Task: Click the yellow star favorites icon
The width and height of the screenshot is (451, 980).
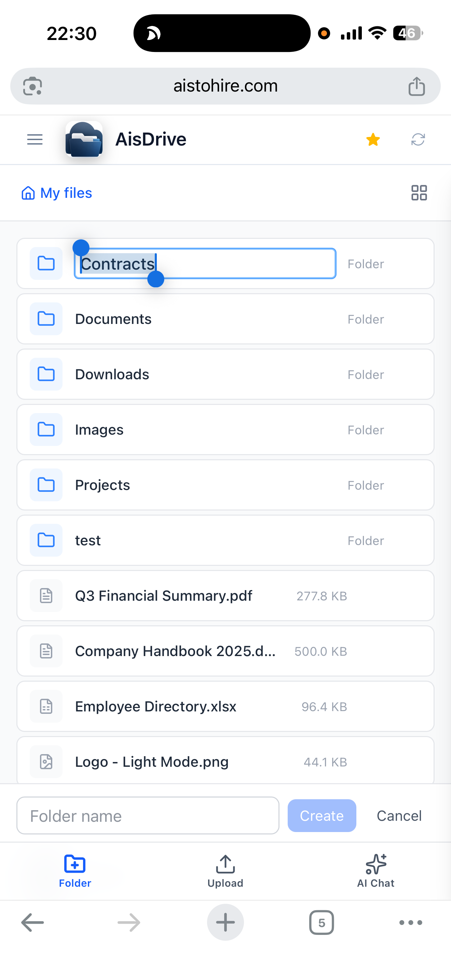Action: click(373, 140)
